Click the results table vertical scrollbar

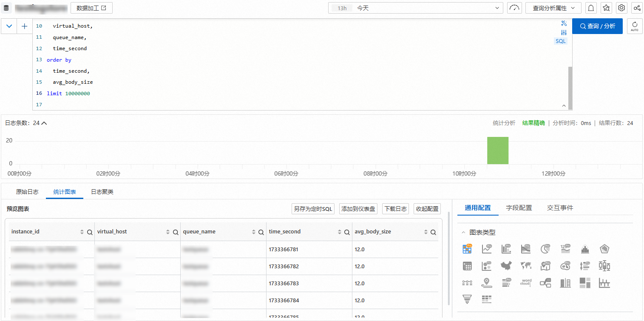pyautogui.click(x=448, y=258)
